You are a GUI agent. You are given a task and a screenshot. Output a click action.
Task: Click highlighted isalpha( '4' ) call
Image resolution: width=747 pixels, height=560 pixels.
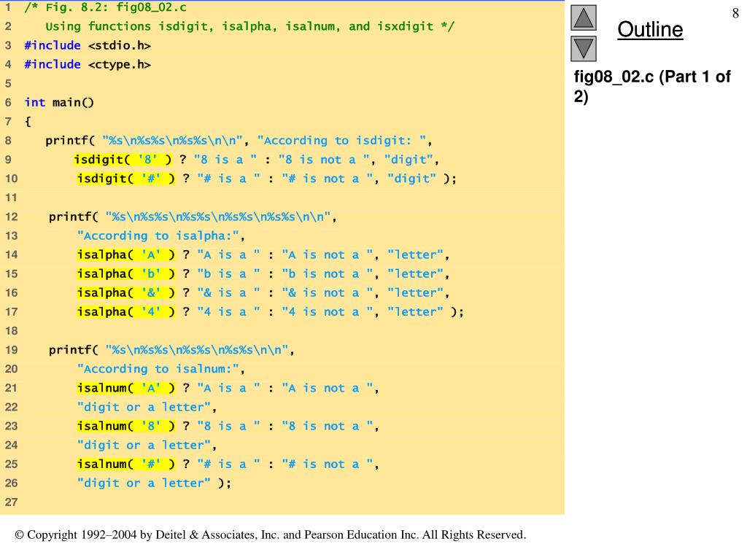125,312
